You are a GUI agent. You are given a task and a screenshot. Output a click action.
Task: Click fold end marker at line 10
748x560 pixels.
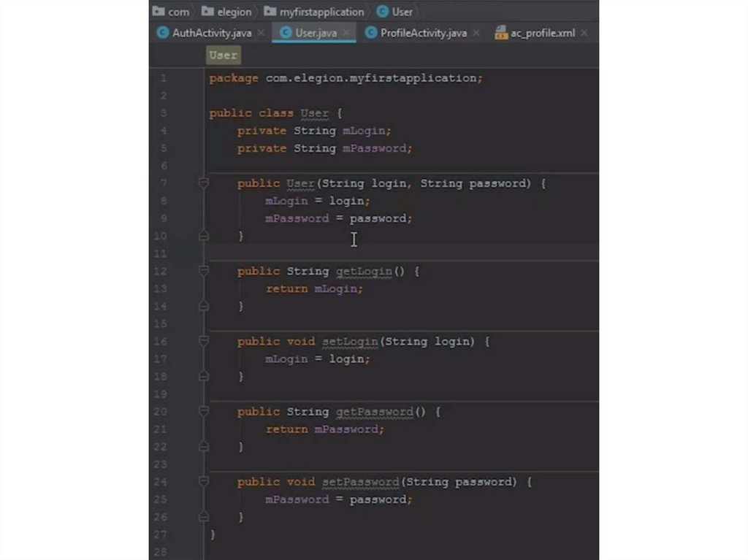pos(204,236)
